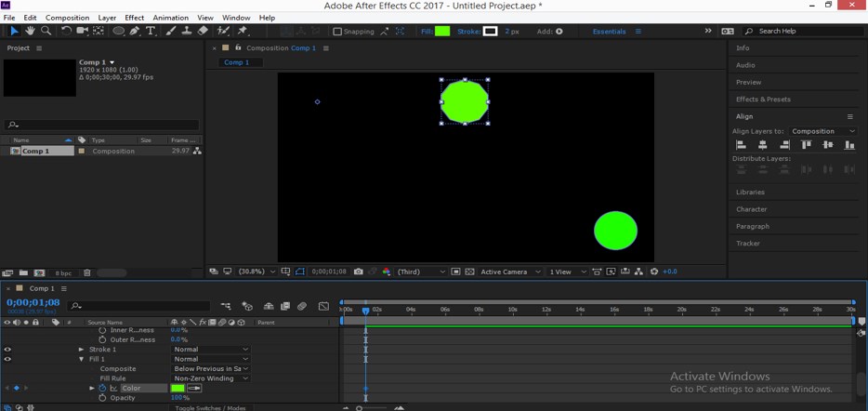Click Toggle Switches / Modes button
This screenshot has height=411, width=868.
(210, 408)
